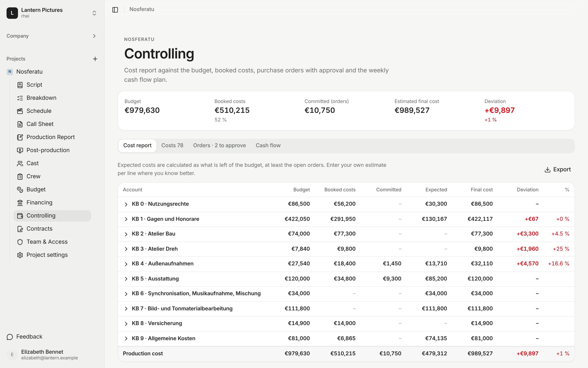Toggle the sidebar panel icon
588x368 pixels.
(x=115, y=10)
